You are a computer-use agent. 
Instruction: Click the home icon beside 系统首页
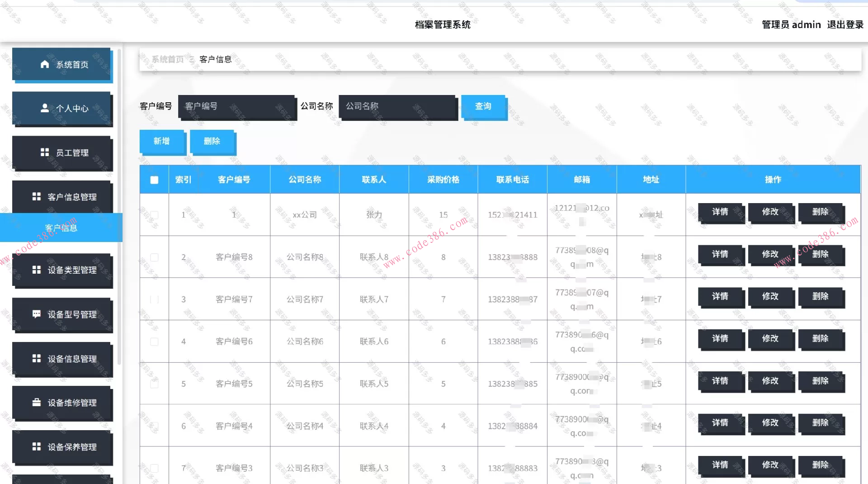45,64
